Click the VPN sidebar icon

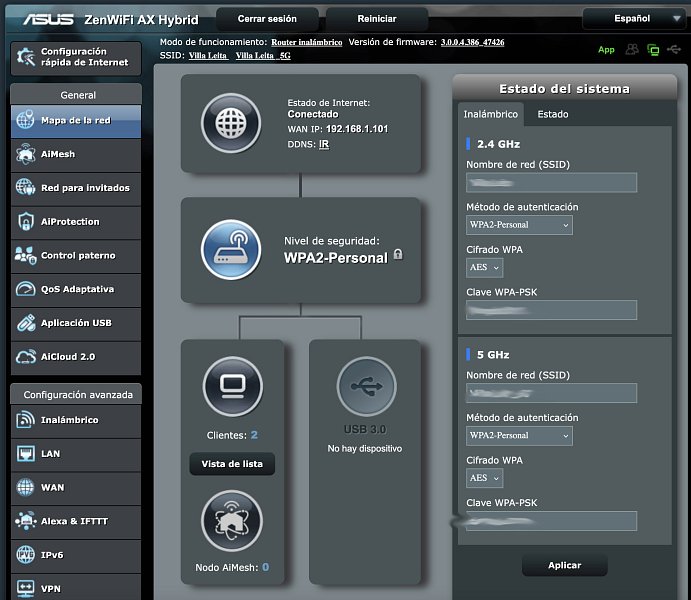coord(26,588)
